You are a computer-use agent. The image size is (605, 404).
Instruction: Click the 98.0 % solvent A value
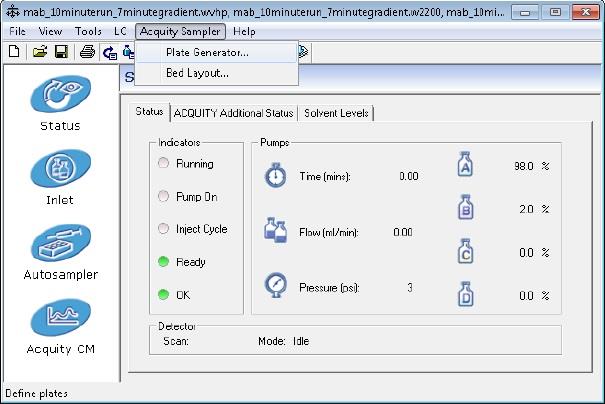(x=531, y=166)
